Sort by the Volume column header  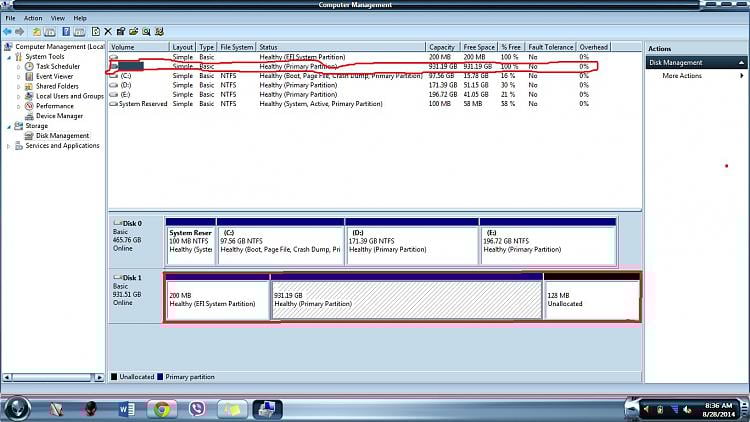click(139, 47)
